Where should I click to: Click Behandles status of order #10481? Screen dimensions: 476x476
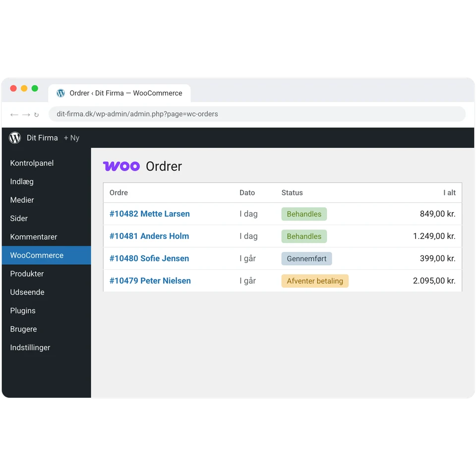tap(304, 237)
